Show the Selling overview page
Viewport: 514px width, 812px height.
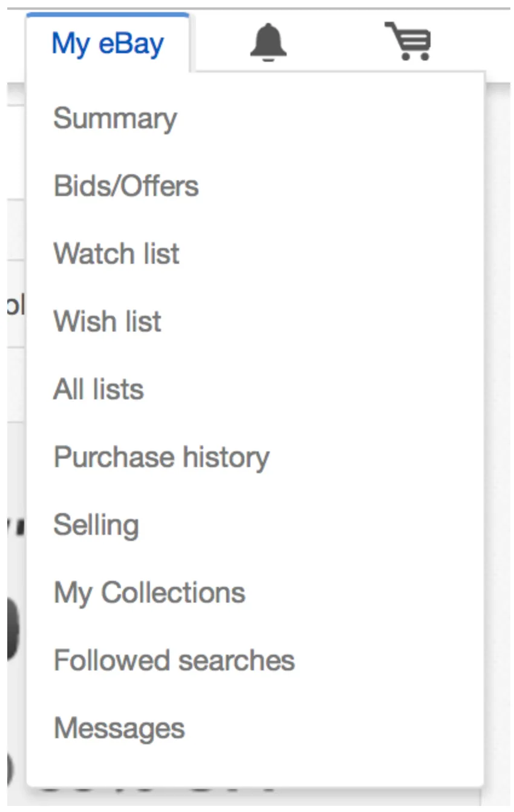96,525
